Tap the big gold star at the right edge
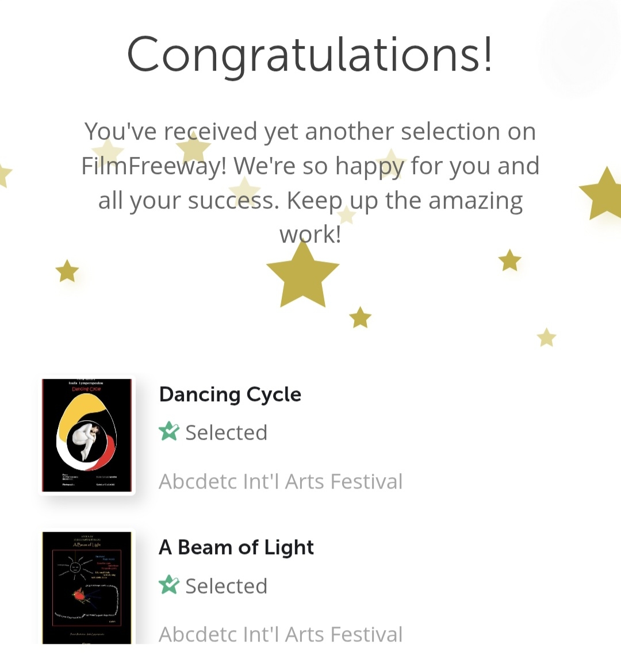 (x=604, y=195)
